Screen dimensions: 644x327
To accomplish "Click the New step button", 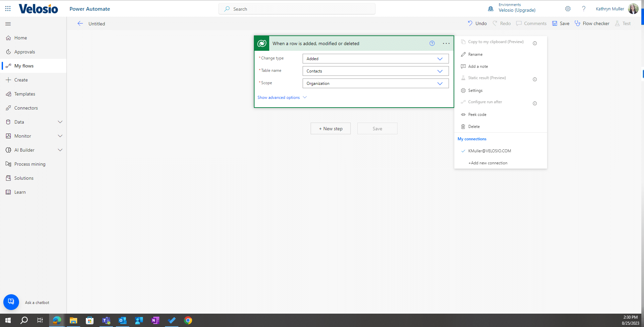I will click(330, 128).
